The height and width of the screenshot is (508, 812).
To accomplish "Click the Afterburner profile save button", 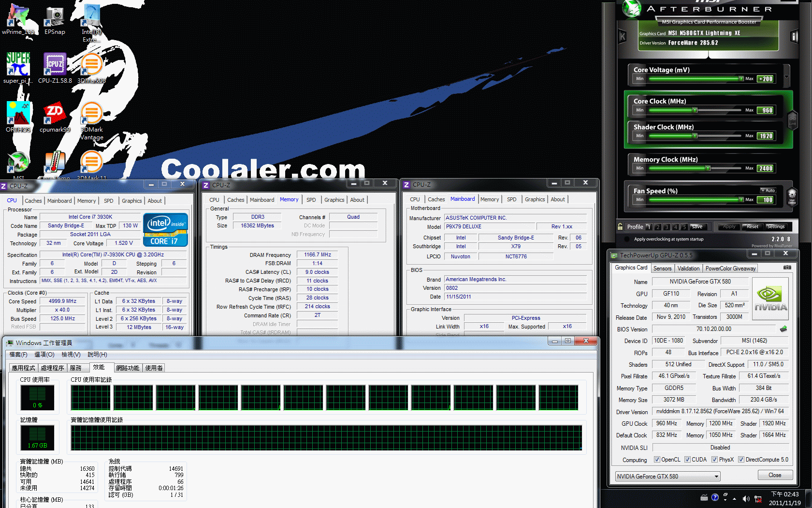I will tap(698, 226).
